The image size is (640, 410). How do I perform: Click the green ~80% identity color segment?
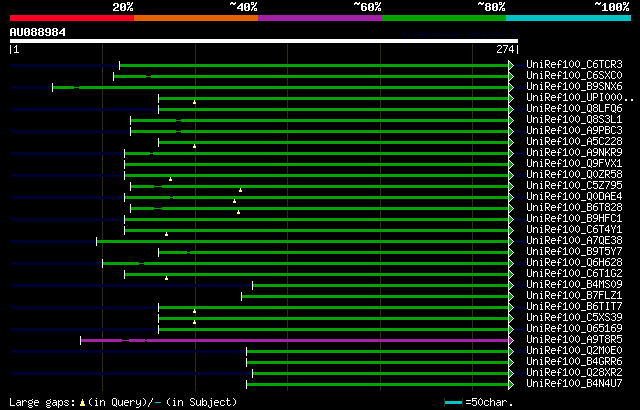click(444, 18)
